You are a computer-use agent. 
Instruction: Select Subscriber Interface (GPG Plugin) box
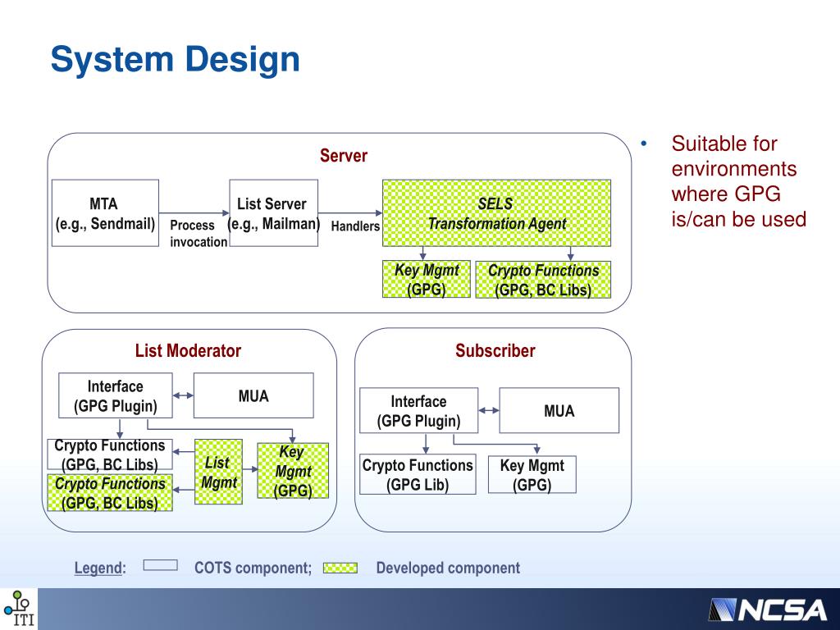(x=419, y=411)
